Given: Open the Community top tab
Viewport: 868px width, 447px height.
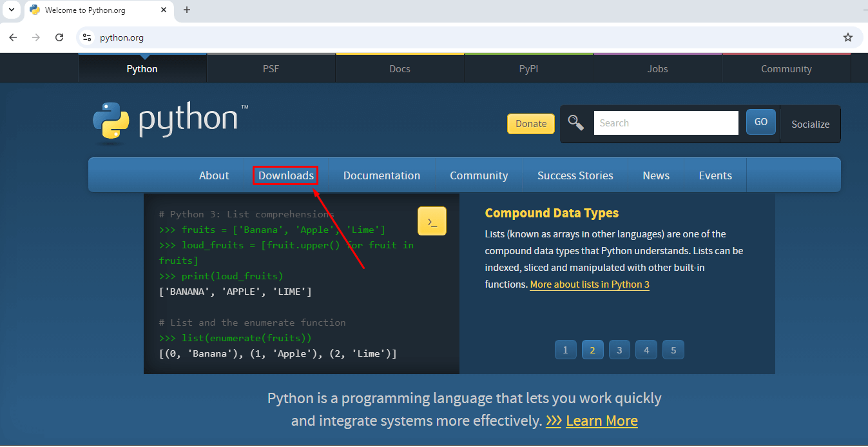Looking at the screenshot, I should [x=787, y=68].
